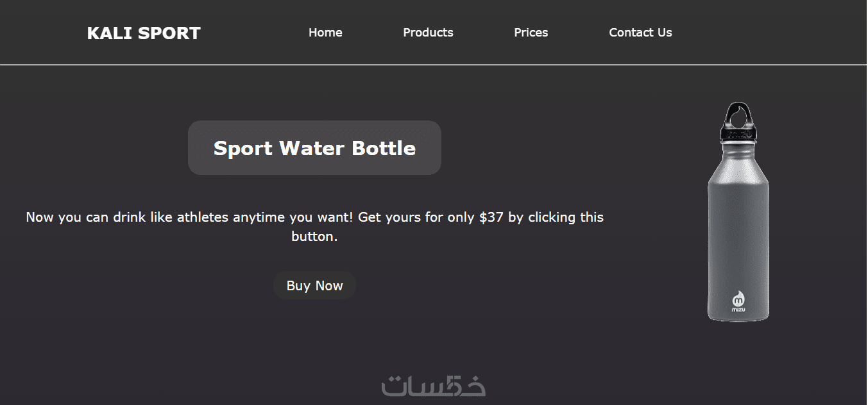Click the opening word "Now" in description
868x405 pixels.
[x=40, y=217]
